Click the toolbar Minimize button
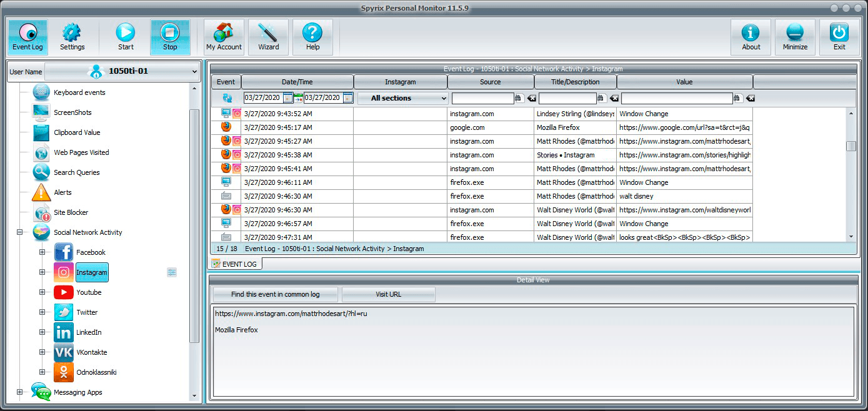Viewport: 868px width, 411px height. (795, 37)
